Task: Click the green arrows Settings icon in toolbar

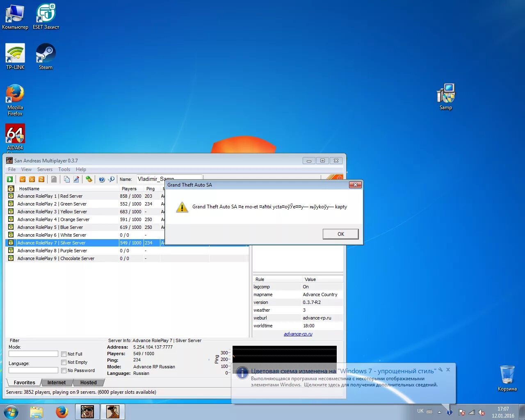Action: tap(89, 179)
